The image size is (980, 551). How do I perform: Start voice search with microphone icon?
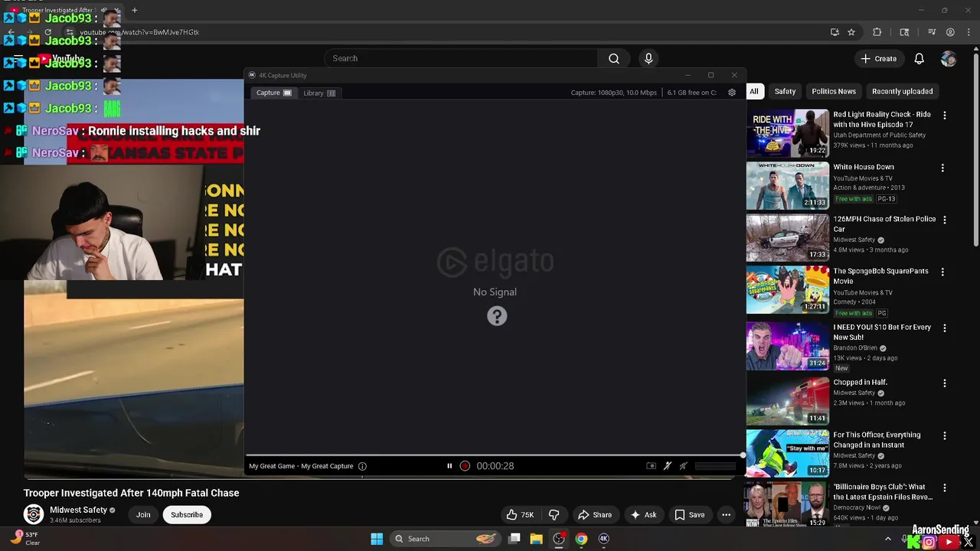648,58
